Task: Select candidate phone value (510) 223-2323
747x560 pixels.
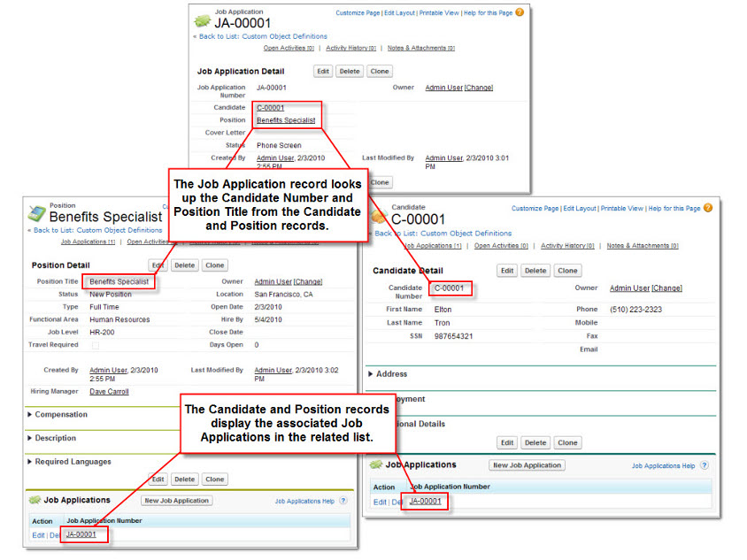Action: coord(636,310)
